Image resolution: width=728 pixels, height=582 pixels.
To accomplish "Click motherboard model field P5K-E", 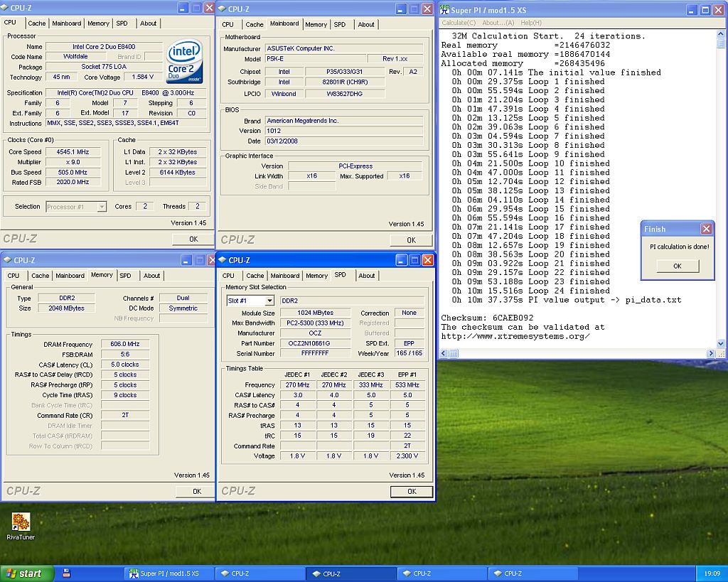I will [315, 58].
